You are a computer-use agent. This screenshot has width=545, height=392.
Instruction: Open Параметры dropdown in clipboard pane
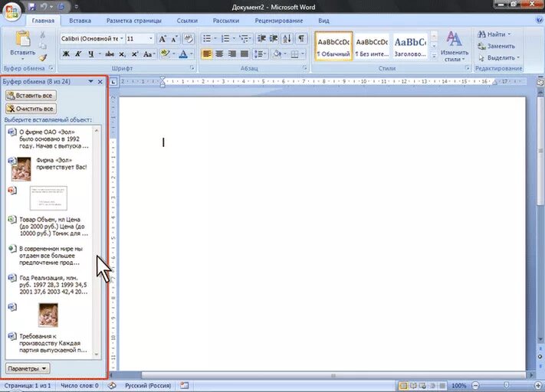click(28, 369)
